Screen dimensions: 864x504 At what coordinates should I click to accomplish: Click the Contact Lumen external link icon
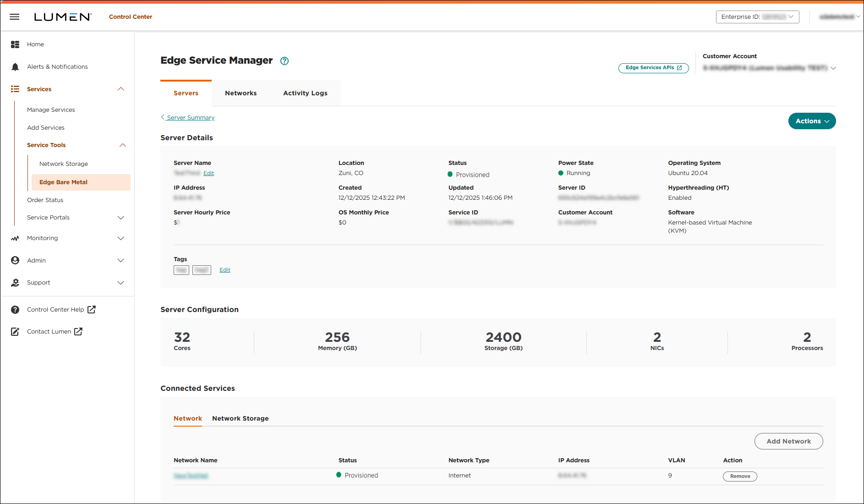(78, 331)
